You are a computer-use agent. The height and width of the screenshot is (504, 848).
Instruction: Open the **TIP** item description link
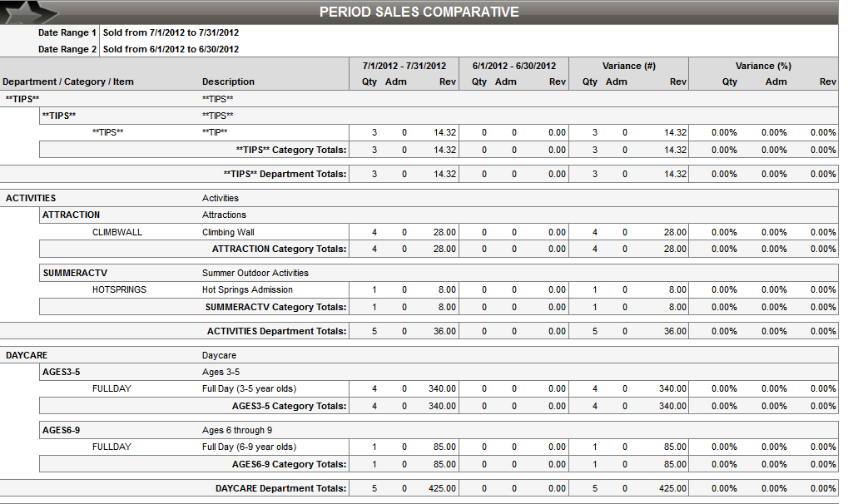point(215,132)
